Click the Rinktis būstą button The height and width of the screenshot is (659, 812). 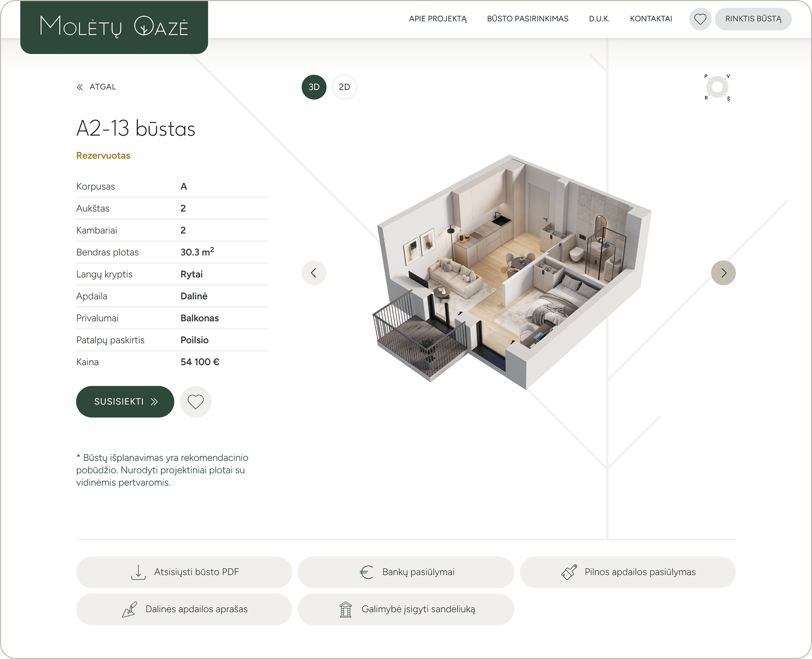[x=753, y=19]
